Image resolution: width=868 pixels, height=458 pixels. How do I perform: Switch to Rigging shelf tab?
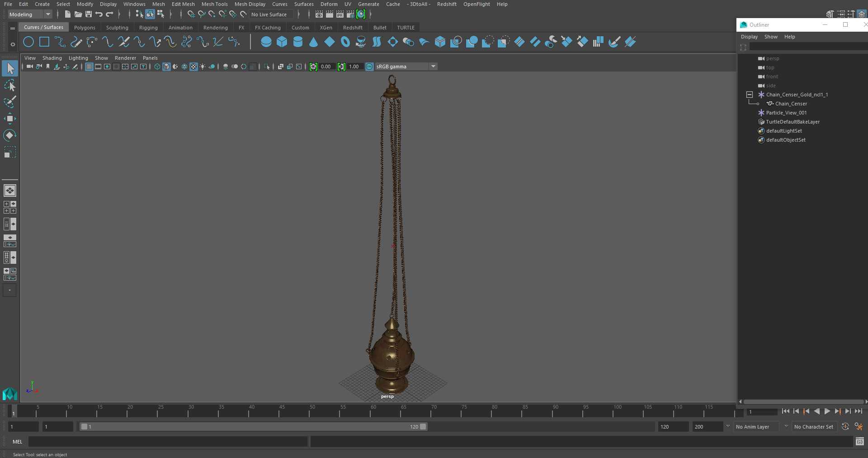[x=148, y=28]
